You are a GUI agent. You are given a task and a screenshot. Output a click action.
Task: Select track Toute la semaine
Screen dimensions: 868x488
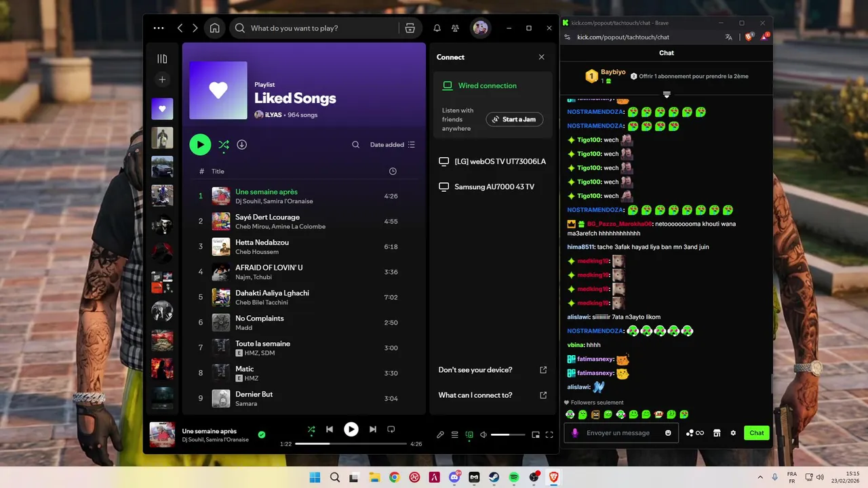[x=304, y=348]
